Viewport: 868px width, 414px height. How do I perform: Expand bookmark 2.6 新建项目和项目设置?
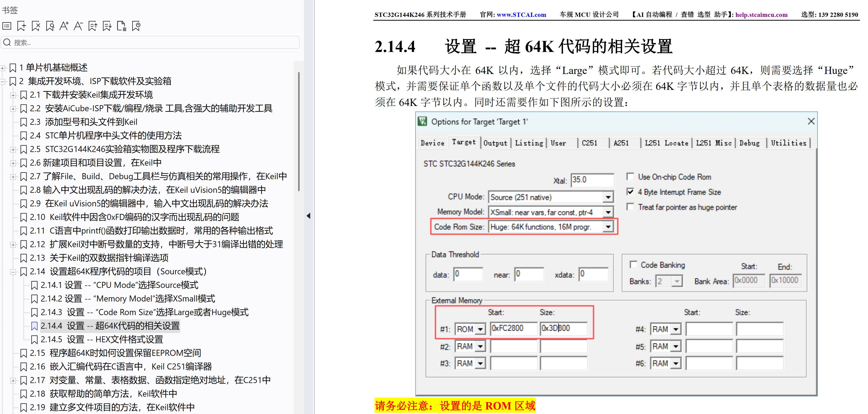point(13,163)
